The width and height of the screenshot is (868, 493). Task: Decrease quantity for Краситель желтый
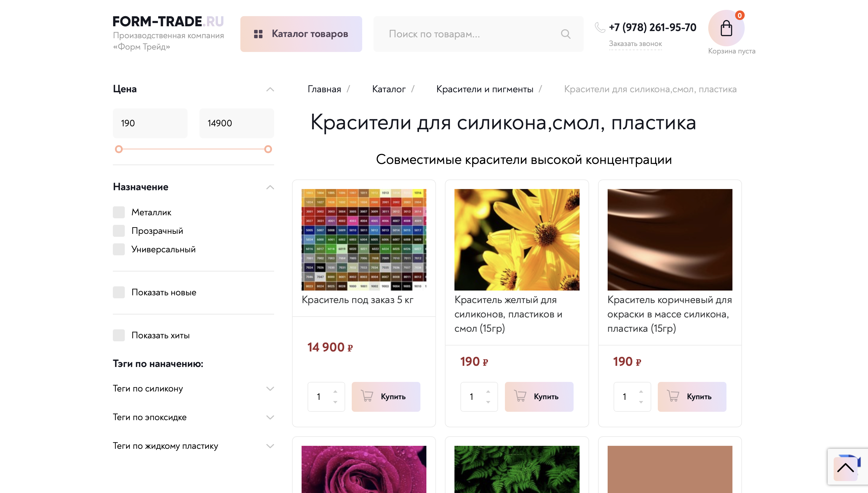[x=488, y=402]
